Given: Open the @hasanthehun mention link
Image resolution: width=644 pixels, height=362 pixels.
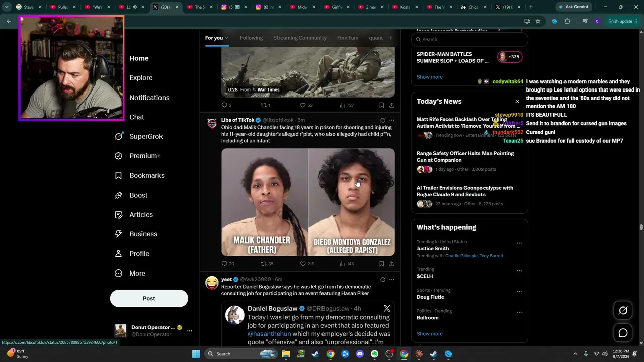Looking at the screenshot, I should point(269,334).
